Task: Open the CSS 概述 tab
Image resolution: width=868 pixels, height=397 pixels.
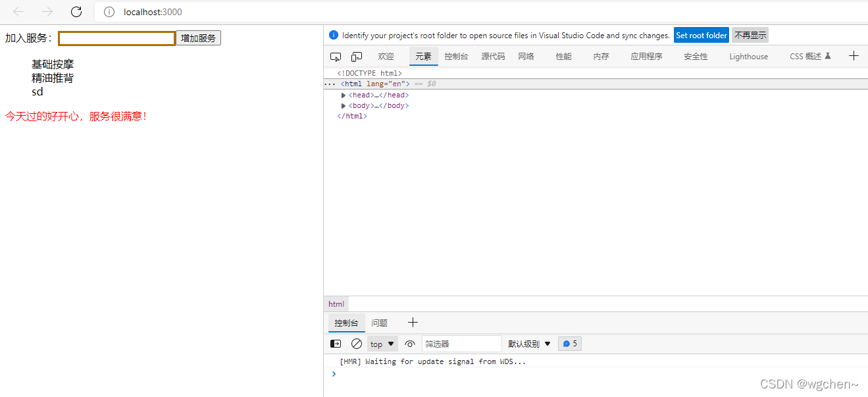Action: (x=811, y=57)
